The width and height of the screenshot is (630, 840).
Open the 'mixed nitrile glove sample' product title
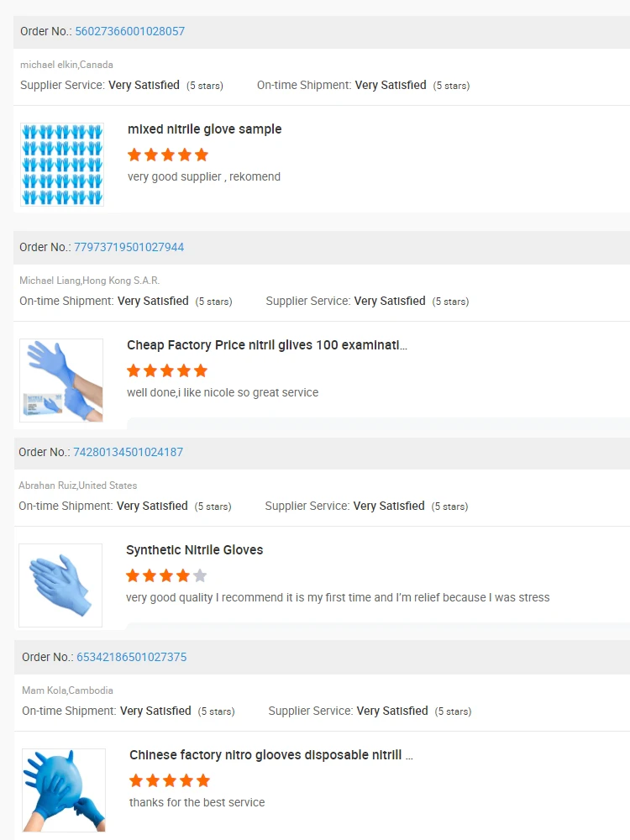click(204, 129)
